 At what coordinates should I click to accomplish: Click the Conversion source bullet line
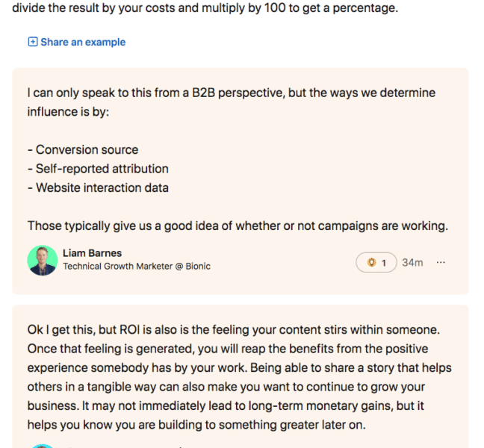click(83, 149)
